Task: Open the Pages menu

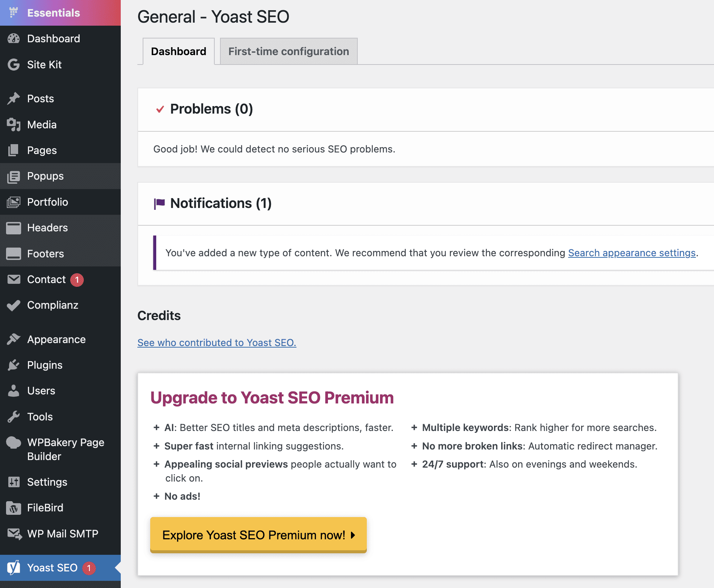Action: pos(60,150)
